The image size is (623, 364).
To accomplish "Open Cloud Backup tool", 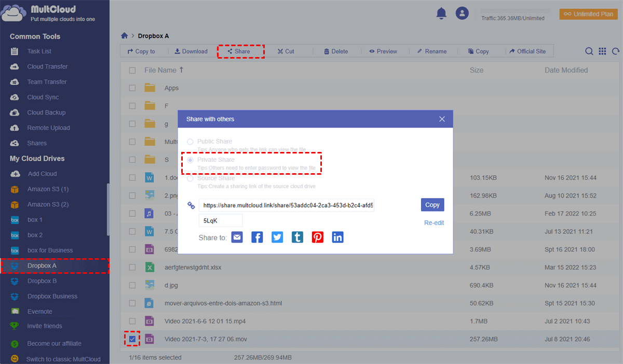I will 46,113.
